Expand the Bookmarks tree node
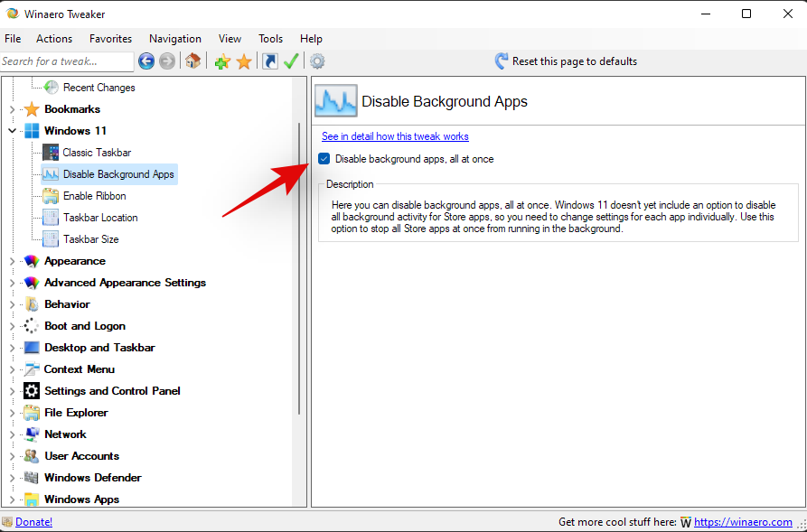This screenshot has width=807, height=532. point(13,109)
